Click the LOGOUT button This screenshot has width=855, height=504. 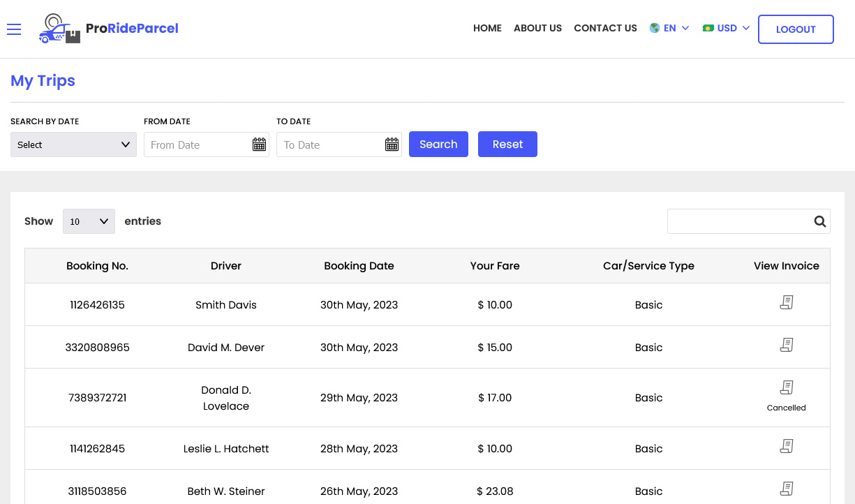coord(796,29)
